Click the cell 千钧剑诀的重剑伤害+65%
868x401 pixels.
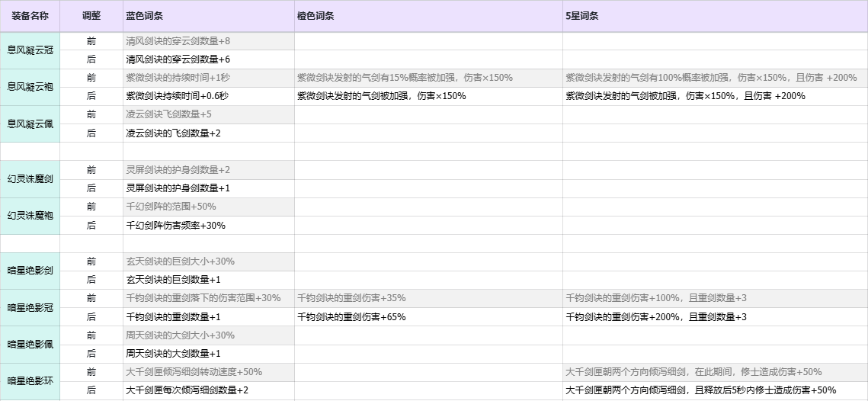coord(428,317)
